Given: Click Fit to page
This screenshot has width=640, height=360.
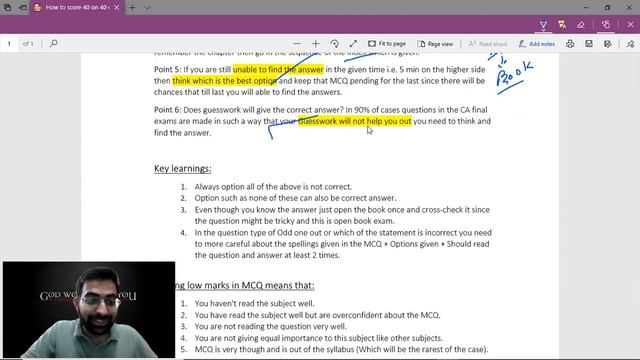Looking at the screenshot, I should 387,44.
